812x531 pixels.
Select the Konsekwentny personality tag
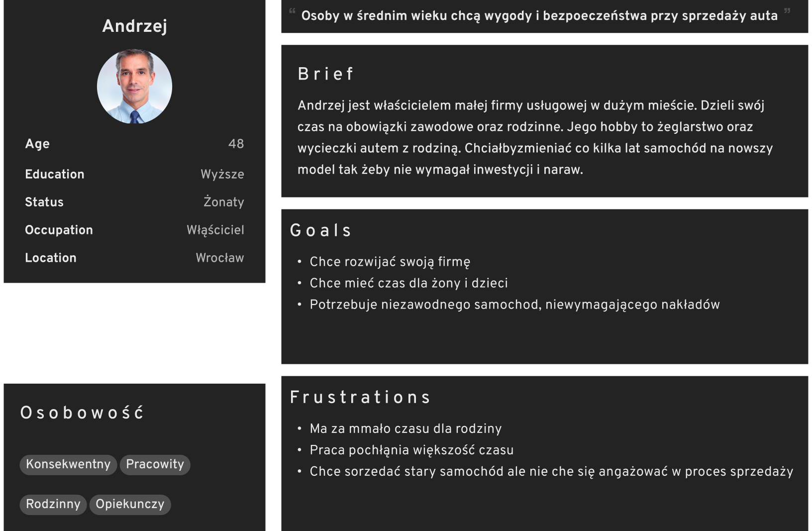[x=68, y=464]
